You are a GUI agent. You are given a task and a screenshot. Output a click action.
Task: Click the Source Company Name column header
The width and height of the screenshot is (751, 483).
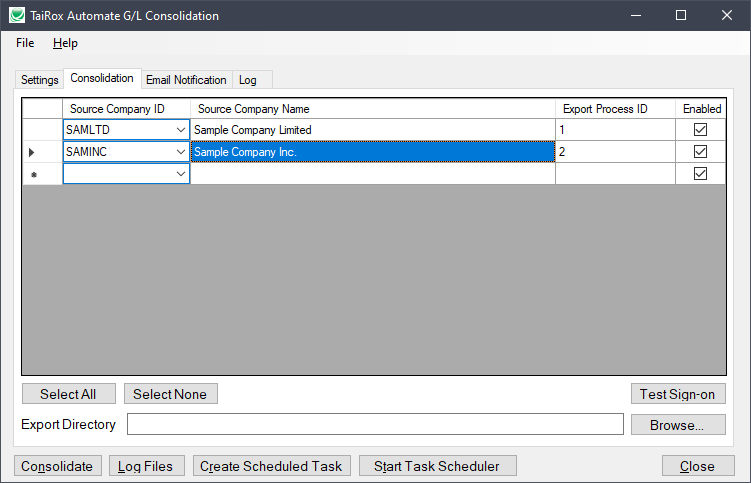pos(373,109)
